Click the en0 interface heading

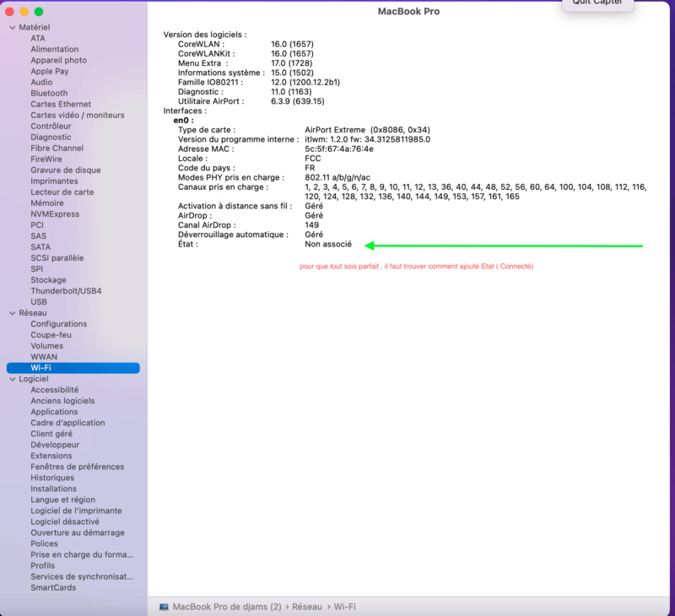[x=183, y=121]
